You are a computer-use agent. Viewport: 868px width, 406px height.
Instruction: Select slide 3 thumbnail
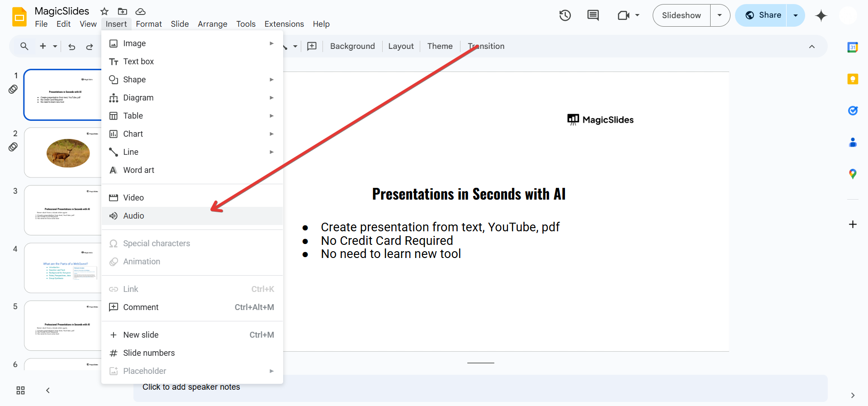[x=63, y=210]
